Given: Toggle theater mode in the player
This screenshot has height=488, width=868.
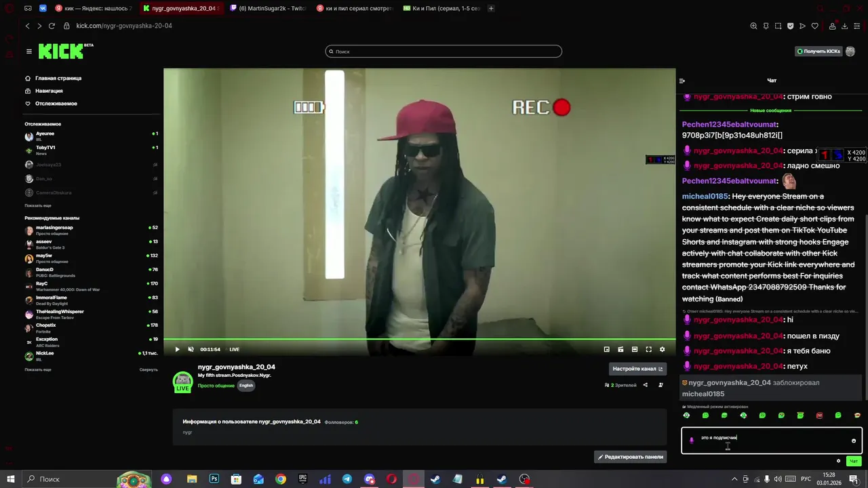Looking at the screenshot, I should 634,349.
